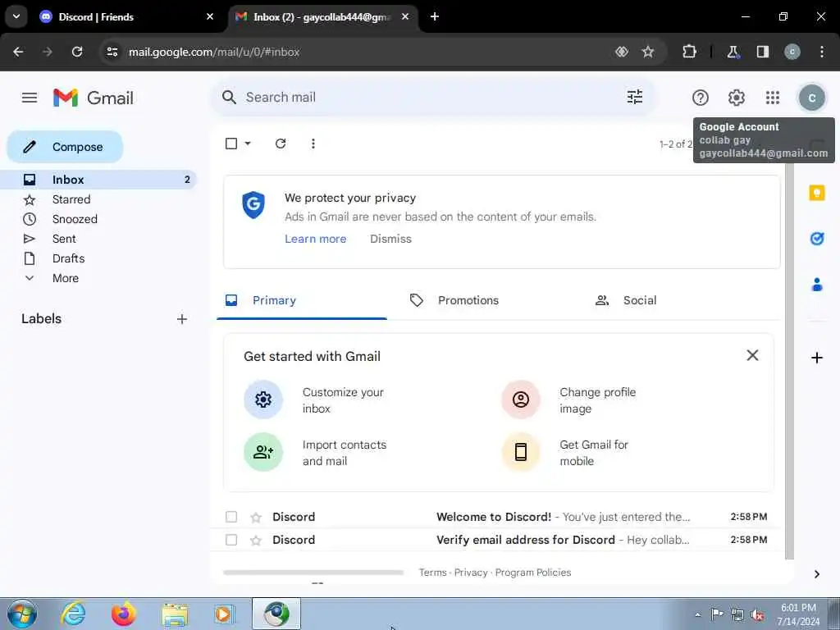The image size is (840, 630).
Task: Open Gmail Settings gear
Action: pyautogui.click(x=737, y=98)
